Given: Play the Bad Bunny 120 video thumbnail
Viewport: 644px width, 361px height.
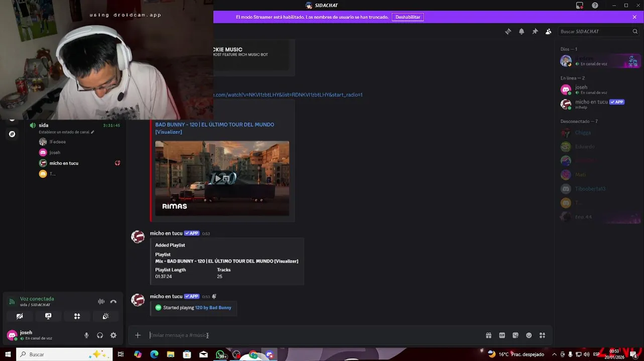Looking at the screenshot, I should [222, 178].
